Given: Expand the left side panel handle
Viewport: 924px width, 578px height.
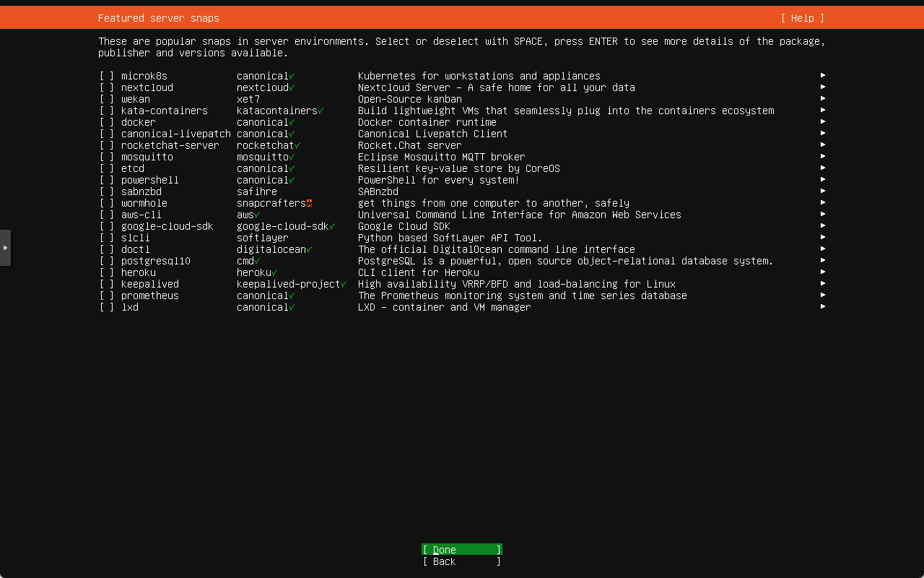Looking at the screenshot, I should click(5, 248).
